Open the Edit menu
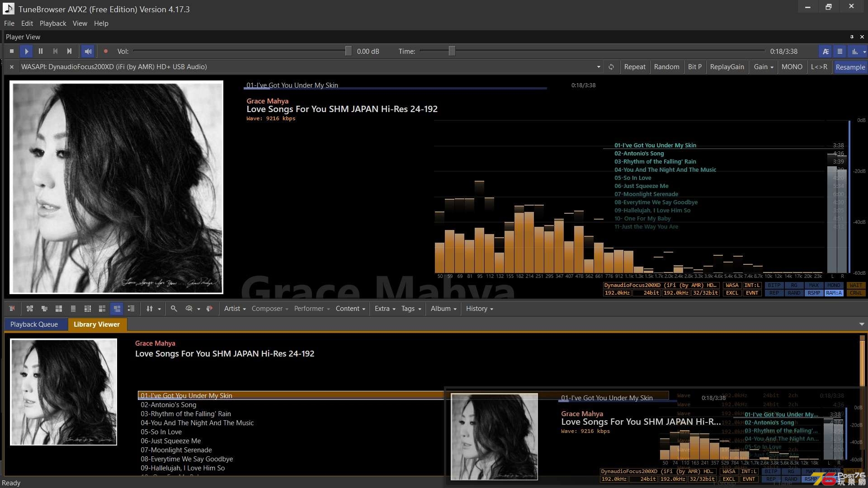This screenshot has width=868, height=488. pos(27,23)
